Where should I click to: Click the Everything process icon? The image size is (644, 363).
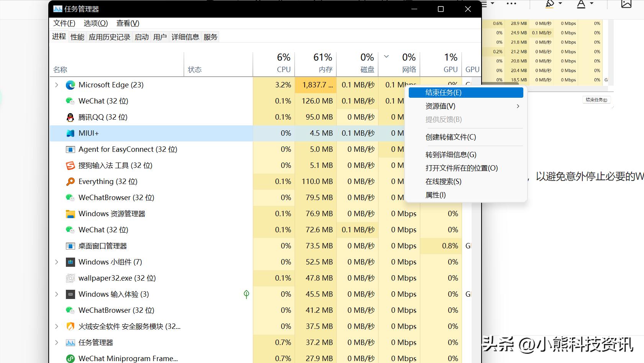coord(70,181)
